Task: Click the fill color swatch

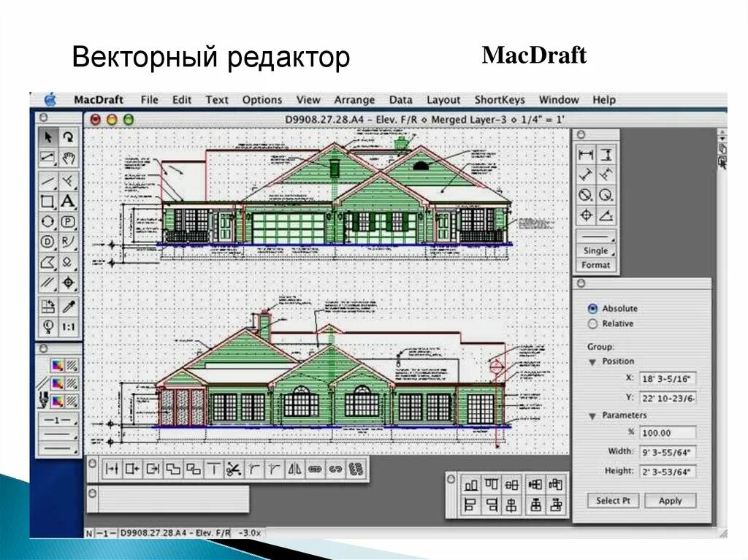Action: click(57, 366)
